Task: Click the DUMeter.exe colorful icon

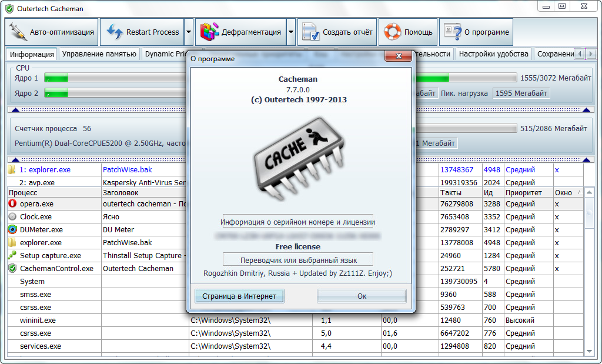Action: point(12,229)
